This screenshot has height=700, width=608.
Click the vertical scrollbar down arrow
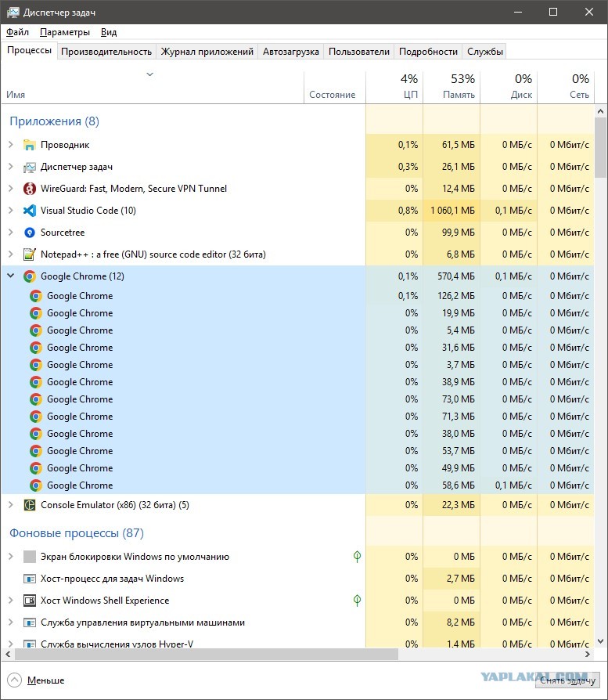tap(600, 641)
